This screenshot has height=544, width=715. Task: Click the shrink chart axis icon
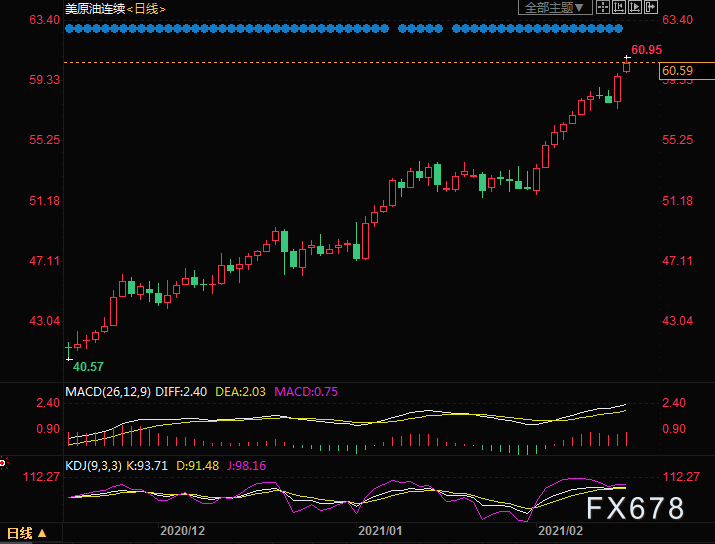click(619, 7)
